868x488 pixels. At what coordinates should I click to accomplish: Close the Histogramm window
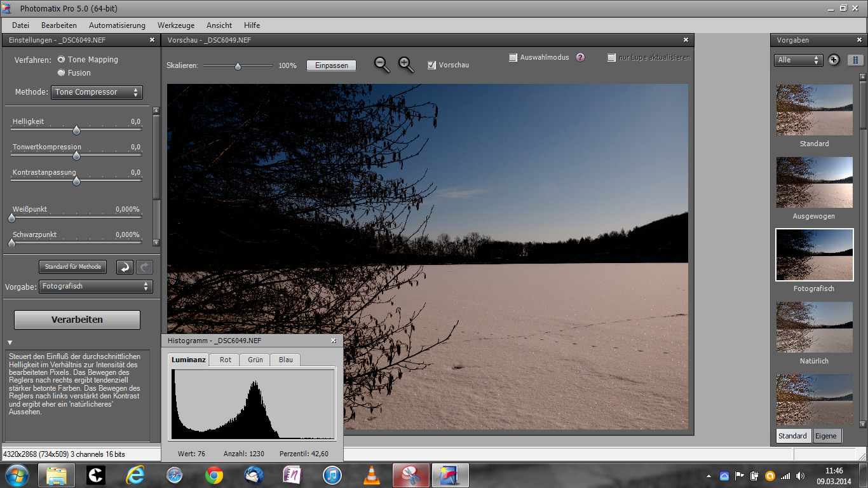coord(334,341)
